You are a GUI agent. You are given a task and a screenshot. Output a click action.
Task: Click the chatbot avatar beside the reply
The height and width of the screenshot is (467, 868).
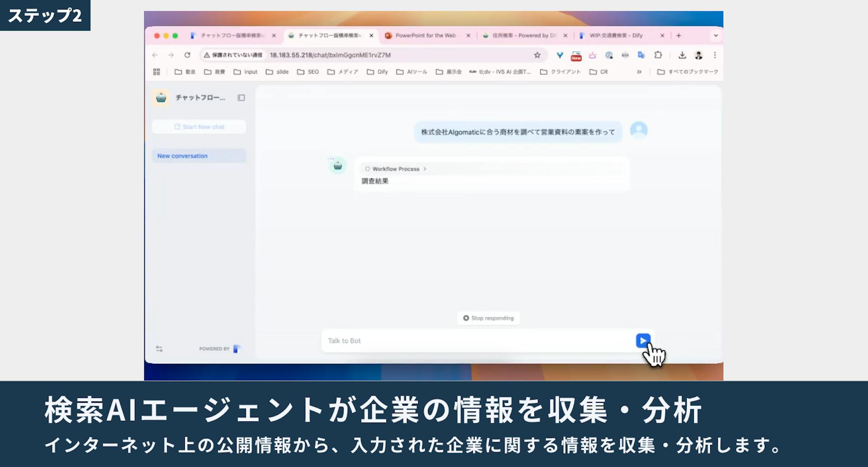pos(338,165)
